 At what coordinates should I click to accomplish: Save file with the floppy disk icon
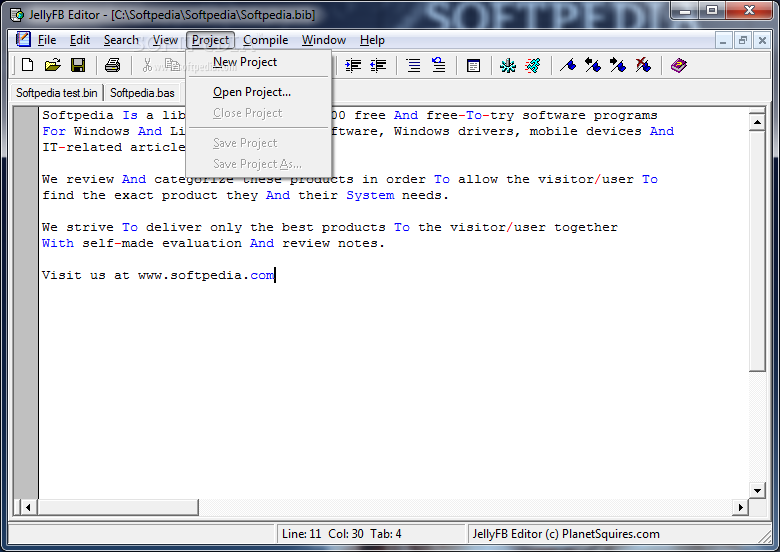pyautogui.click(x=78, y=65)
